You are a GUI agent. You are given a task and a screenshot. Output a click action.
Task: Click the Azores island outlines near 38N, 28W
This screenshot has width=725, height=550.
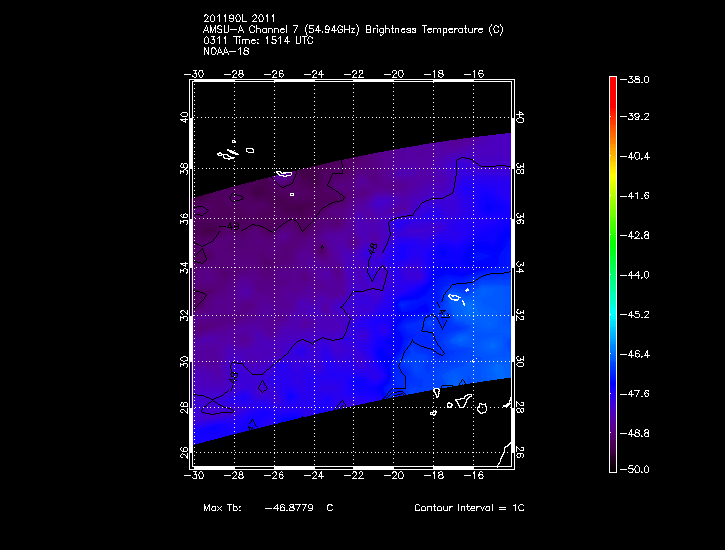(233, 152)
